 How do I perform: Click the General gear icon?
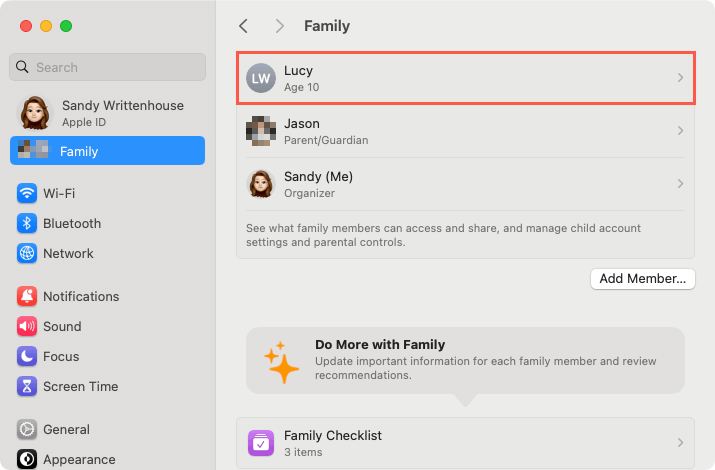point(27,429)
